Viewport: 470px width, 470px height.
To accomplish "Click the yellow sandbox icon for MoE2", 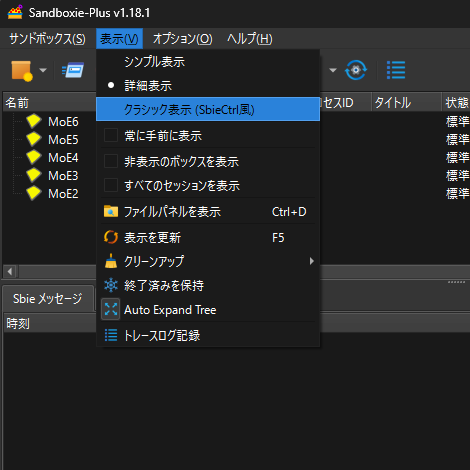I will [34, 193].
